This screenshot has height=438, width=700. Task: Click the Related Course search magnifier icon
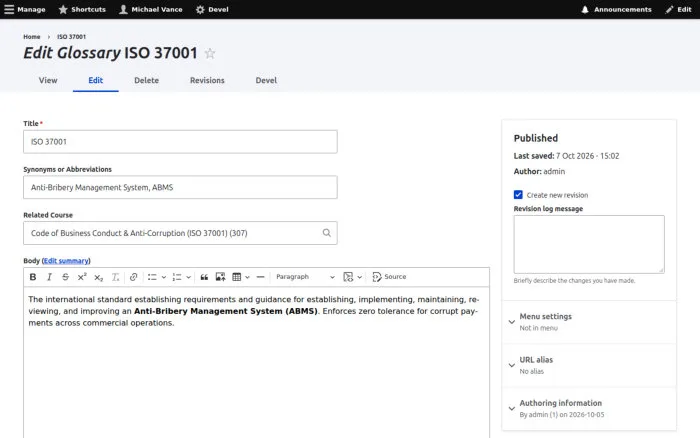click(327, 233)
